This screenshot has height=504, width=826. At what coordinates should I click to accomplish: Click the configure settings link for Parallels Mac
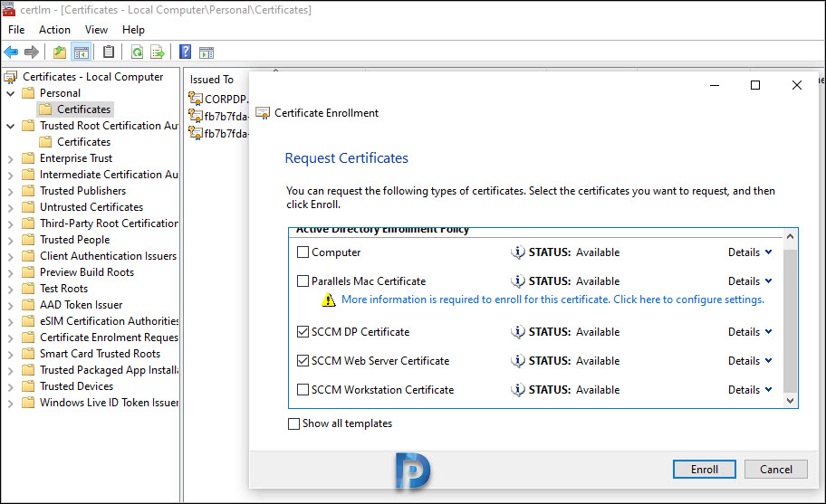coord(552,300)
